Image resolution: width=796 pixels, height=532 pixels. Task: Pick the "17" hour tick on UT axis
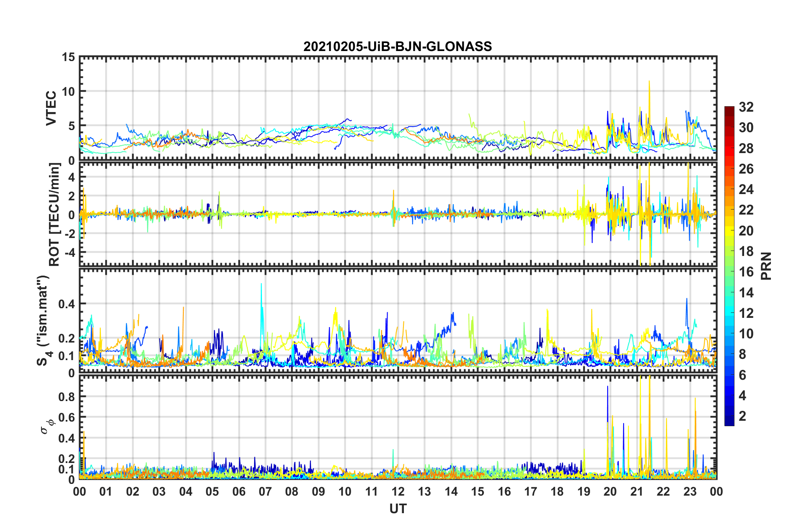(x=531, y=491)
